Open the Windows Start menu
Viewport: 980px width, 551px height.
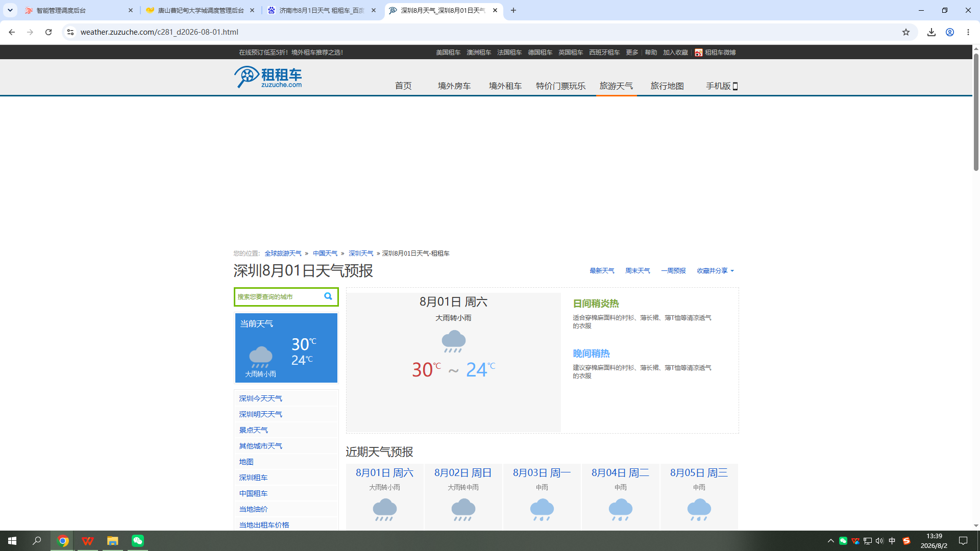tap(12, 541)
